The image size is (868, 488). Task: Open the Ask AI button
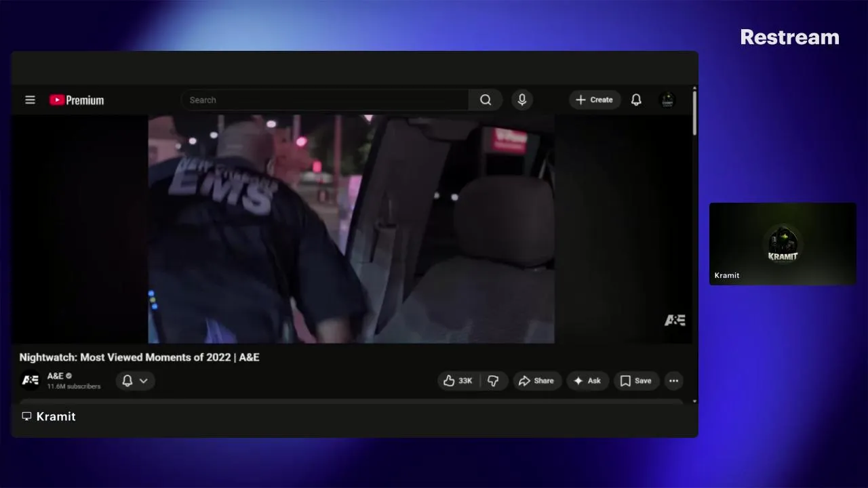587,381
